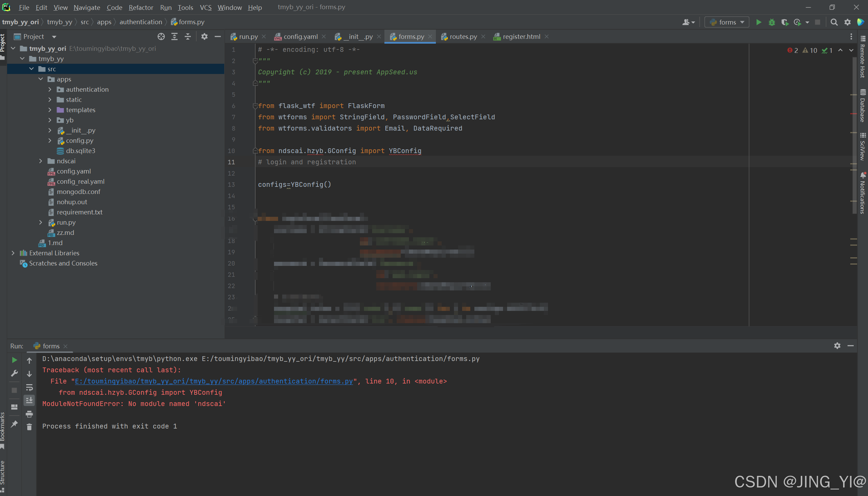Image resolution: width=868 pixels, height=496 pixels.
Task: Go down the stack trace arrow
Action: pos(29,374)
